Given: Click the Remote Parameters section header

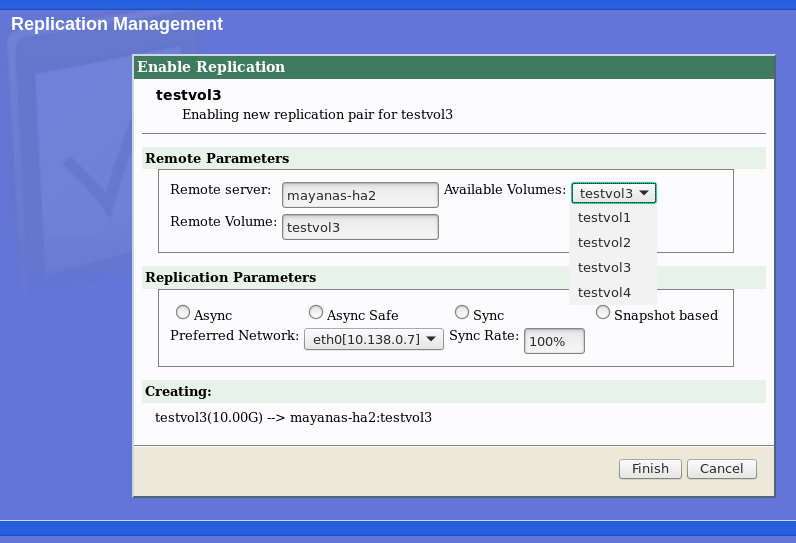Looking at the screenshot, I should (x=217, y=158).
